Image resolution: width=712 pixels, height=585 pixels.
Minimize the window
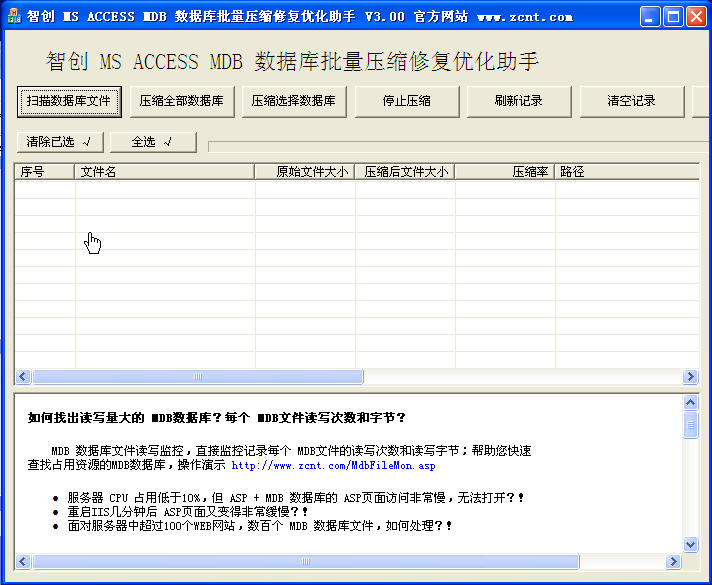tap(650, 17)
